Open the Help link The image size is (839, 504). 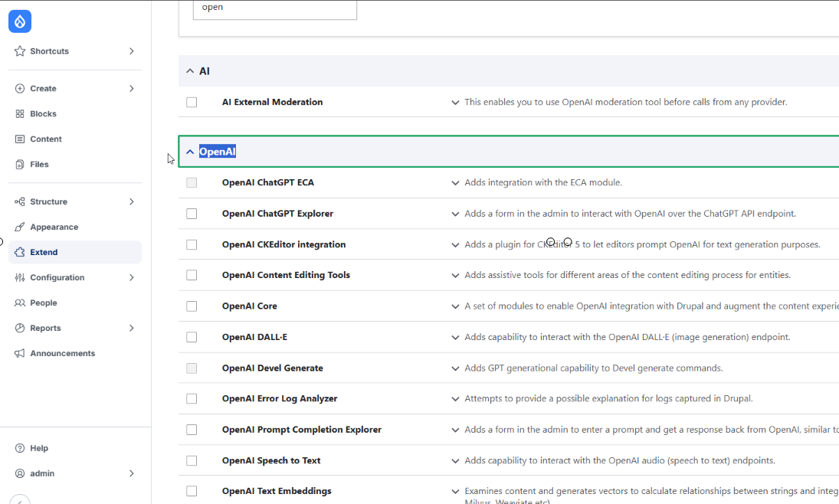pyautogui.click(x=75, y=448)
